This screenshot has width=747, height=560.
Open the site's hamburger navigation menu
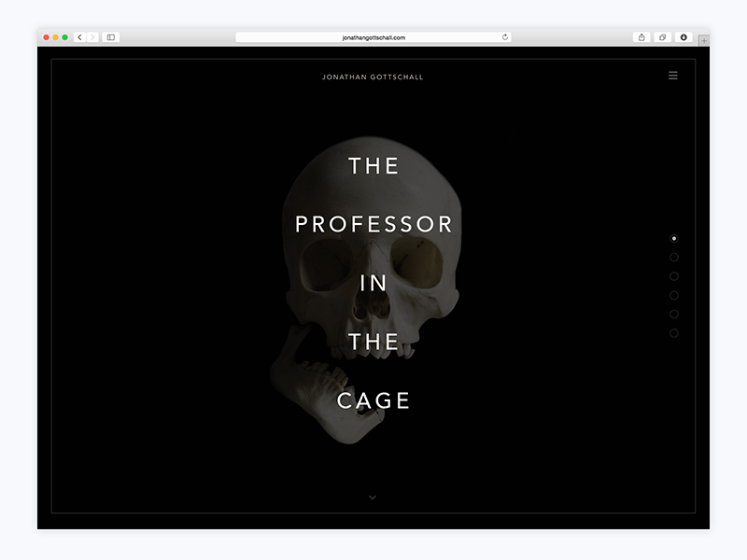(673, 77)
